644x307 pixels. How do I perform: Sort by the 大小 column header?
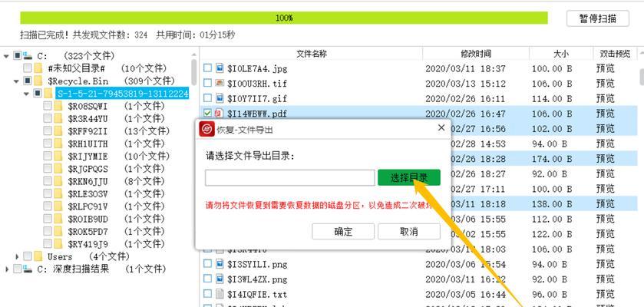[561, 54]
